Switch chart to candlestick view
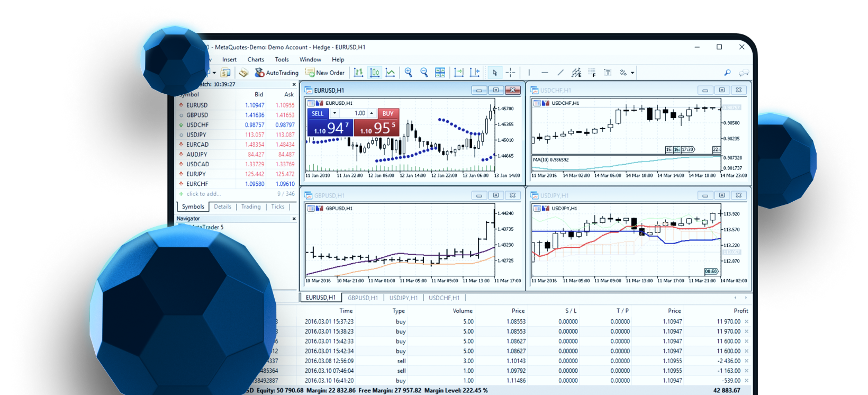Screen dimensions: 868x395 click(375, 73)
